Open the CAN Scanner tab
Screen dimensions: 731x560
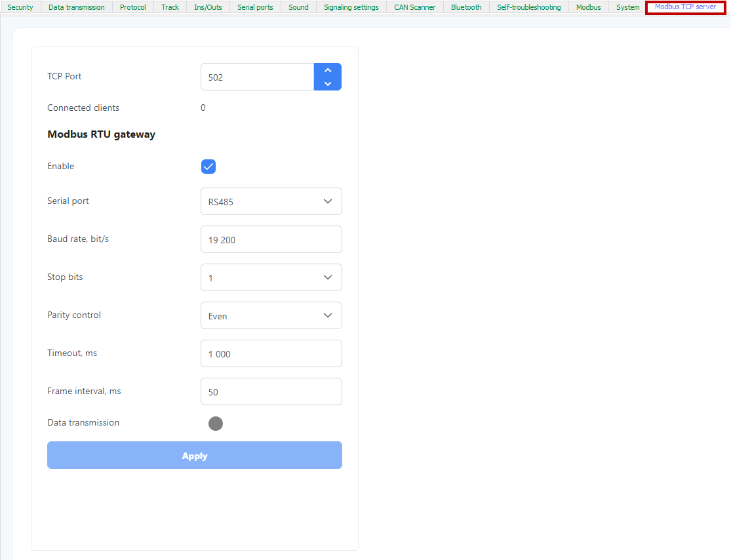[414, 7]
